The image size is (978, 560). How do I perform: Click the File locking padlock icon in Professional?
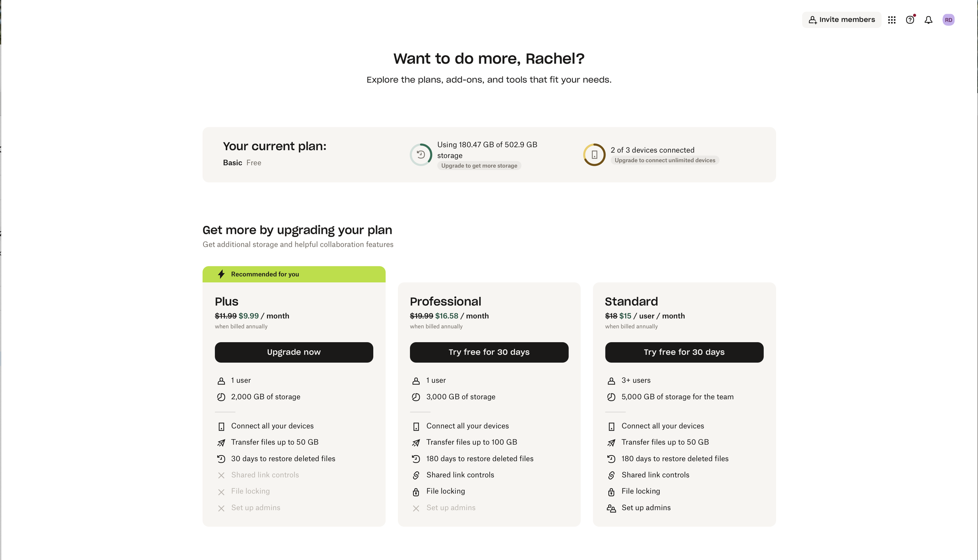[x=416, y=492]
